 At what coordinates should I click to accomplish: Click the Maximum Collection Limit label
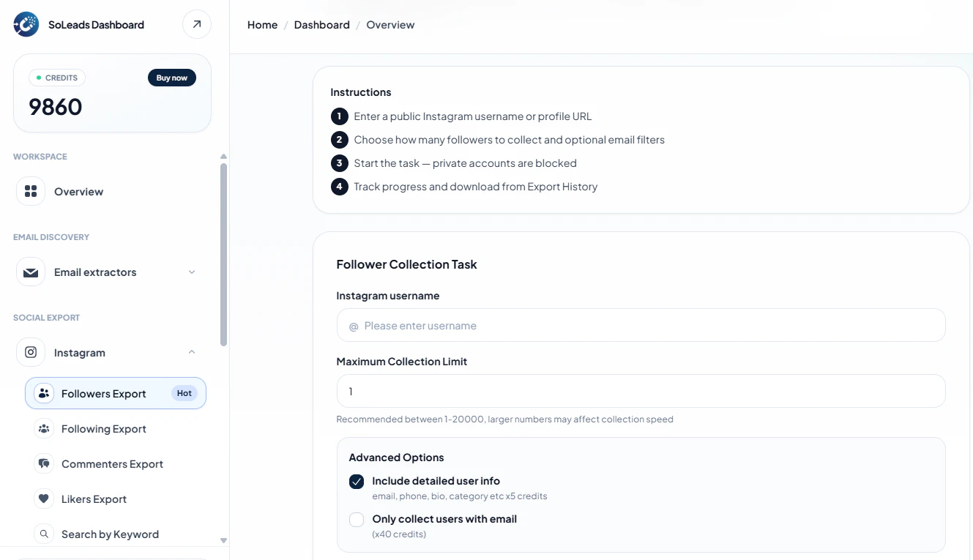click(x=402, y=362)
